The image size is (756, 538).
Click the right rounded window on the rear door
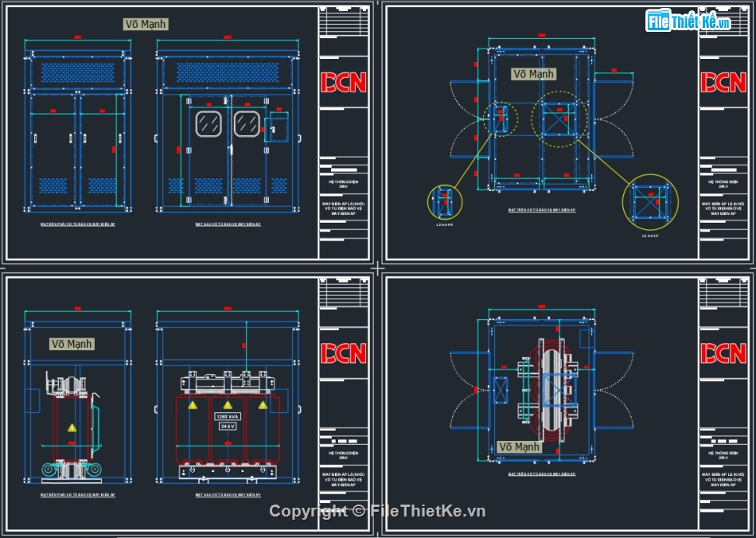click(247, 124)
